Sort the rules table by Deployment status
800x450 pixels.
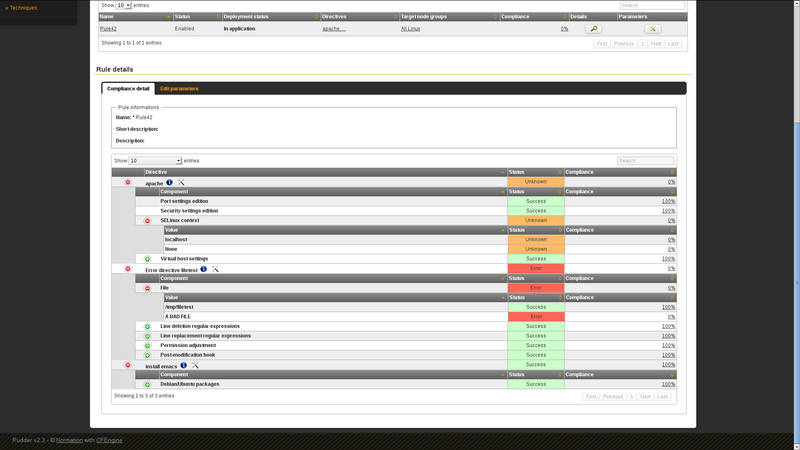(x=271, y=17)
